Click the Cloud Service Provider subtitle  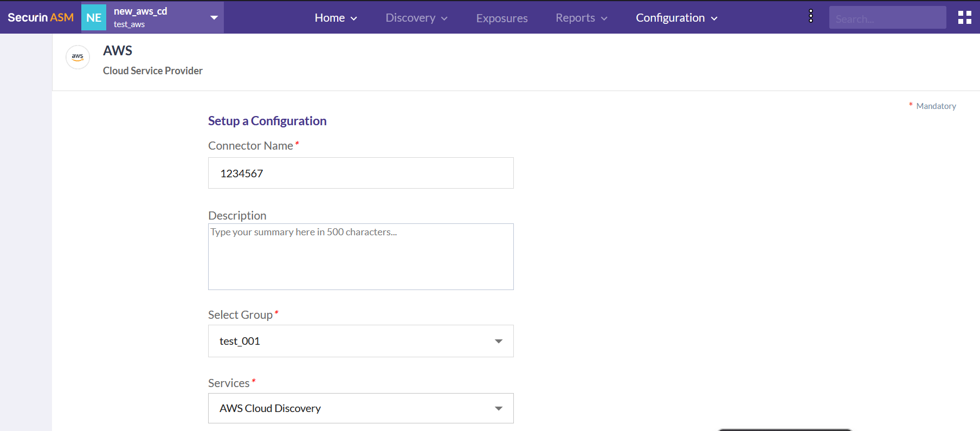153,71
